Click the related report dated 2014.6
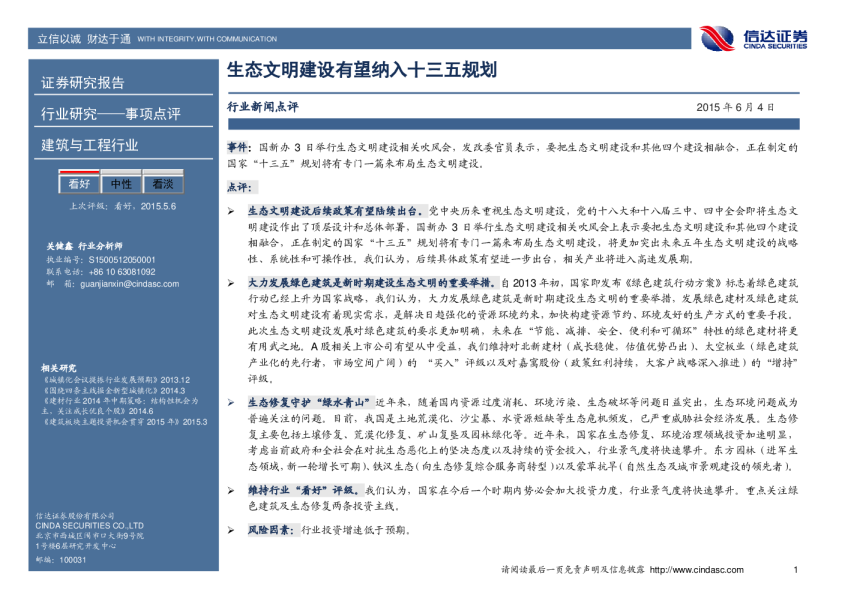This screenshot has height=595, width=842. coord(120,406)
